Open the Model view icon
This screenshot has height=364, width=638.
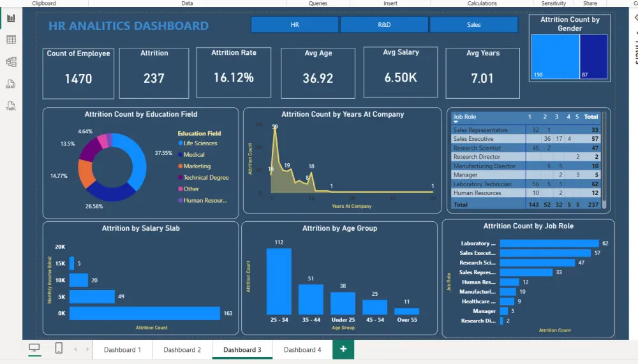11,62
